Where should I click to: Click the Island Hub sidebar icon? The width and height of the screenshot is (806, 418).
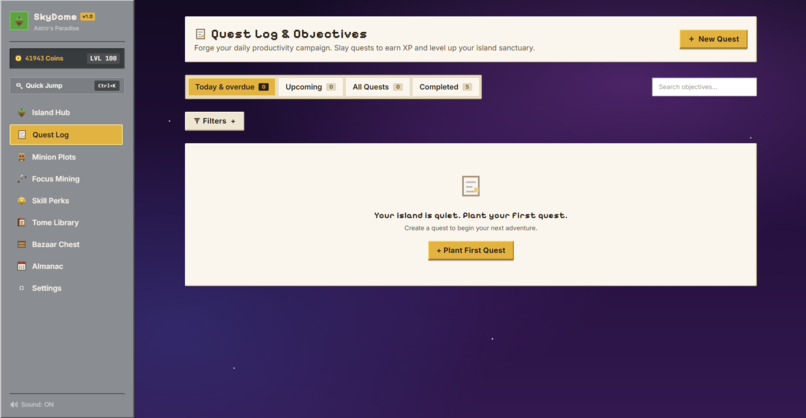(22, 113)
